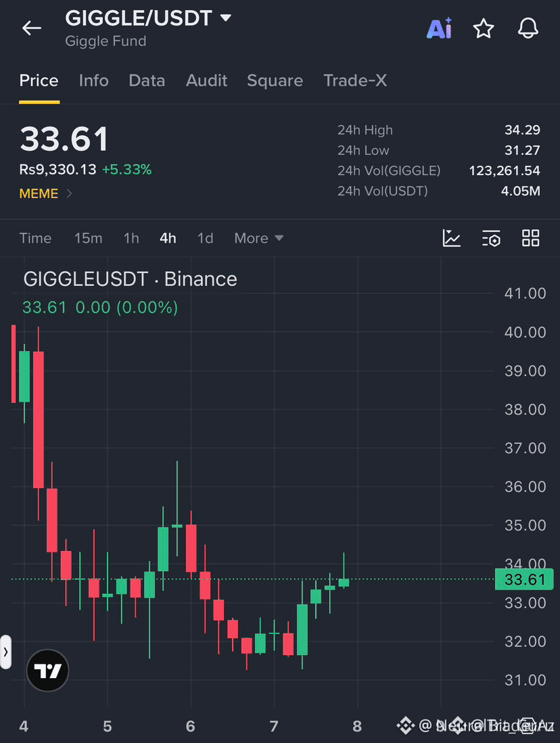The image size is (560, 743).
Task: Tap the back arrow icon
Action: click(32, 28)
